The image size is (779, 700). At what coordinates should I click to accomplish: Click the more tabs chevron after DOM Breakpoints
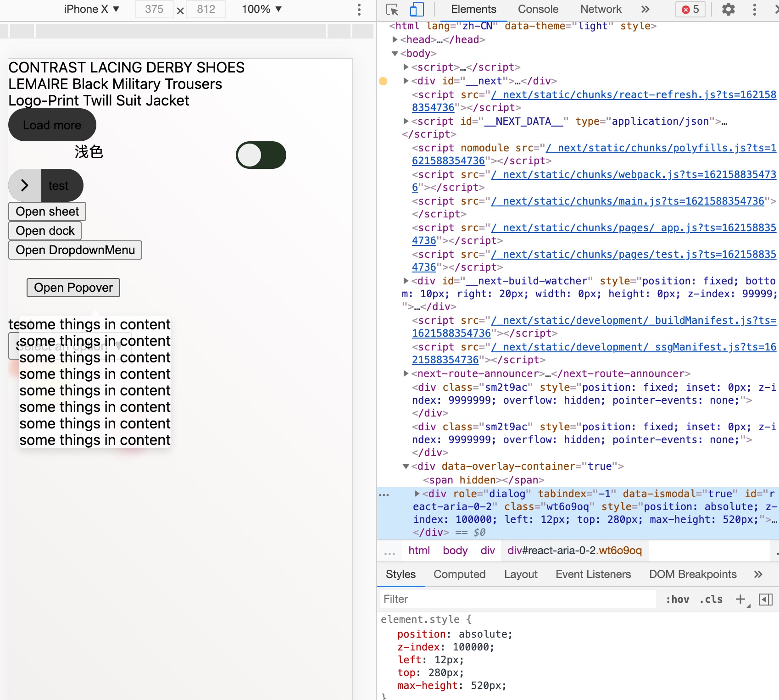point(758,574)
